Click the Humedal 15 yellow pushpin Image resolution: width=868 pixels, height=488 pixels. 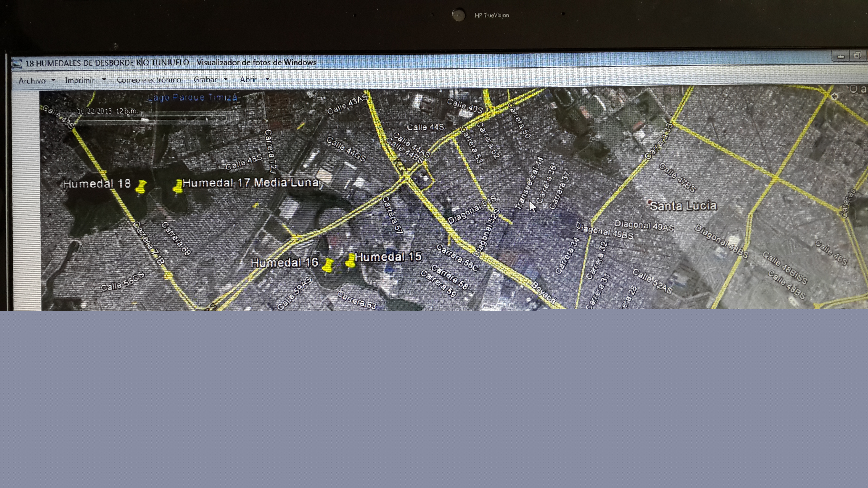pos(350,261)
